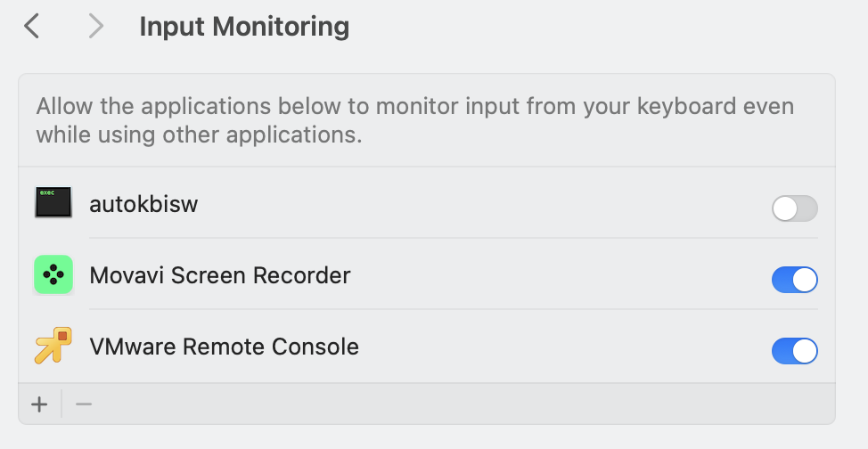The image size is (868, 449).
Task: Go back with the left chevron
Action: coord(32,27)
